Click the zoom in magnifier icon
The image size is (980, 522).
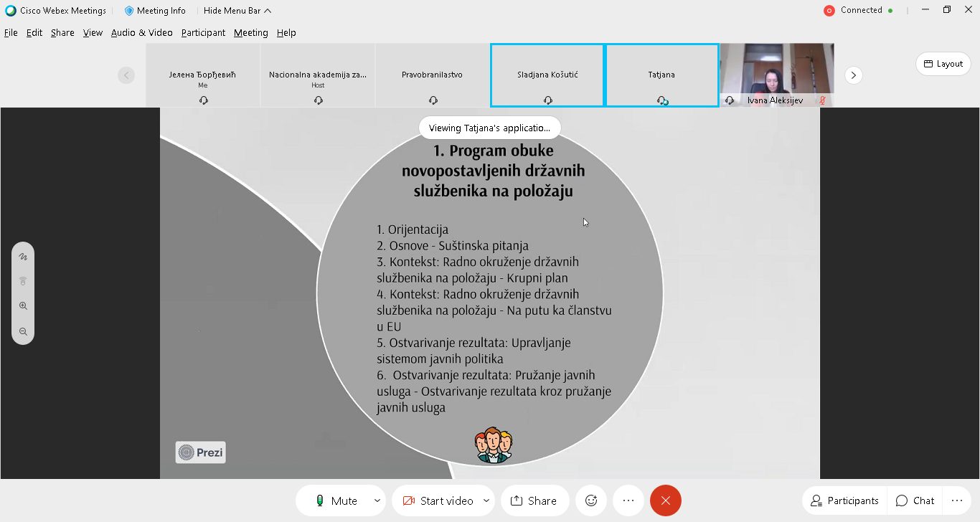[x=23, y=306]
